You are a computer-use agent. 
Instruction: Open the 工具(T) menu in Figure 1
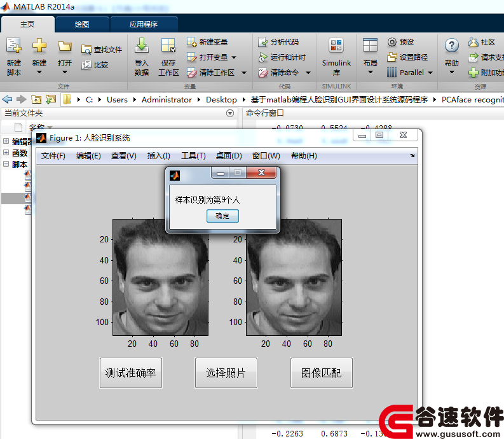point(193,156)
